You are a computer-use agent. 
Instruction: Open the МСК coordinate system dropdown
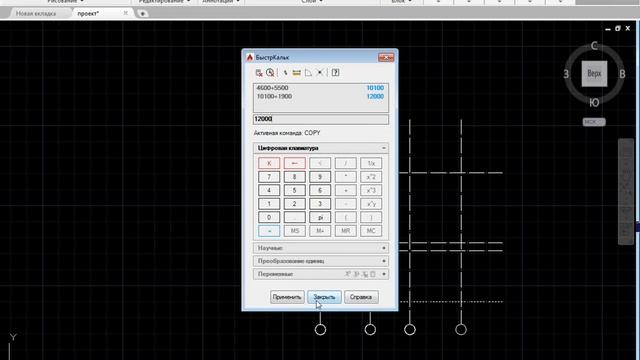(x=594, y=122)
